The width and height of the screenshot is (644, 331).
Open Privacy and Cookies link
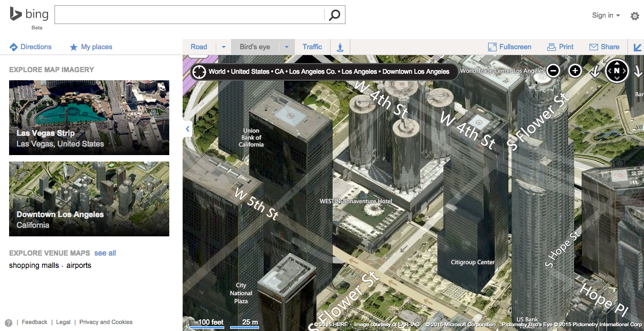coord(106,322)
